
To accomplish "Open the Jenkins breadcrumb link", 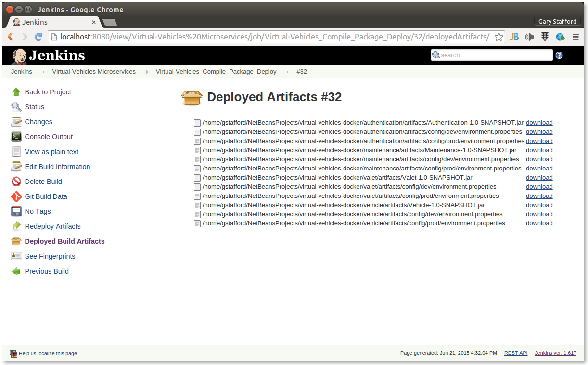I will coord(22,72).
